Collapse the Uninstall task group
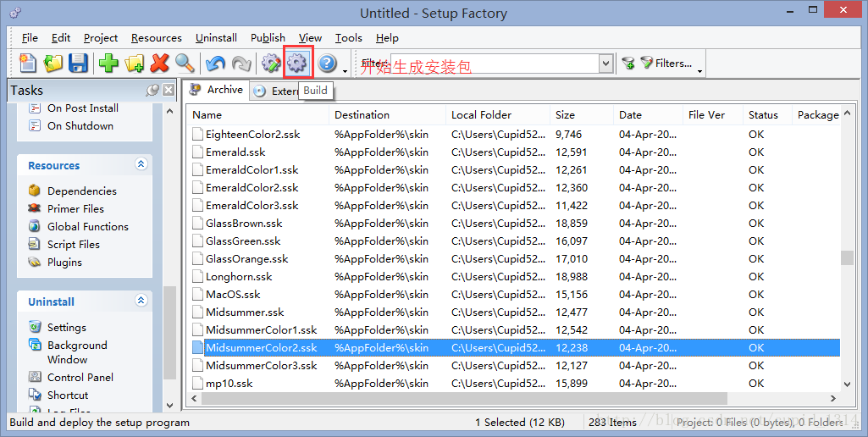 [x=141, y=300]
